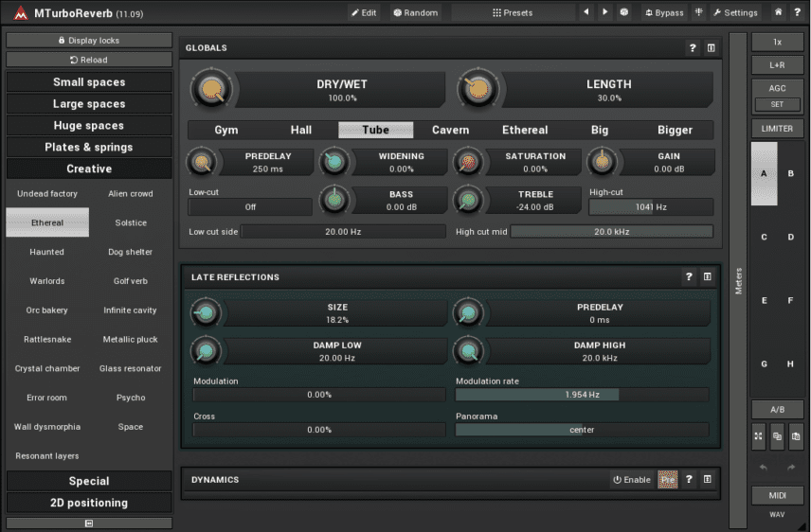811x532 pixels.
Task: Select the Hall reverb type tab
Action: click(301, 130)
